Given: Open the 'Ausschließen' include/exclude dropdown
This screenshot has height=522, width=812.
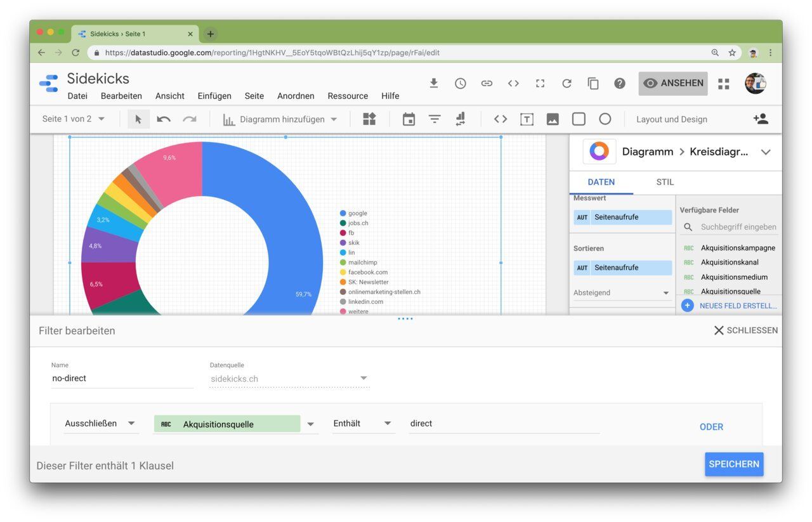Looking at the screenshot, I should pos(101,424).
